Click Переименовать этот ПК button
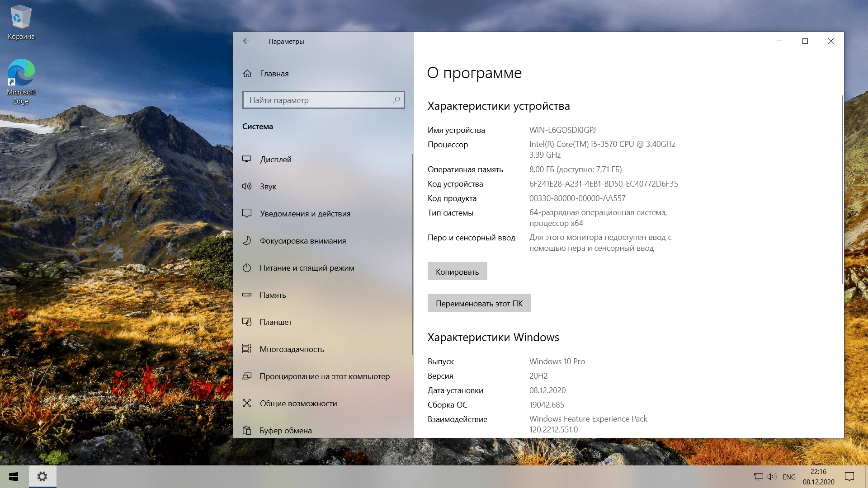Viewport: 868px width, 488px height. [479, 303]
